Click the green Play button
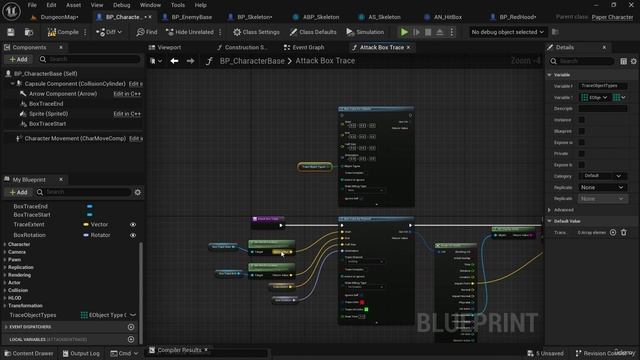This screenshot has height=360, width=640. [x=404, y=32]
